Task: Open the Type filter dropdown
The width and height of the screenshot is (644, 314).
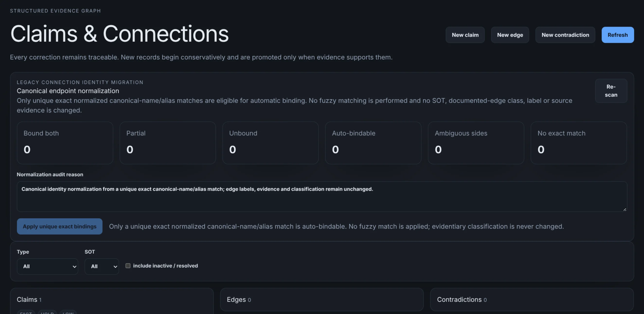Action: click(x=47, y=266)
